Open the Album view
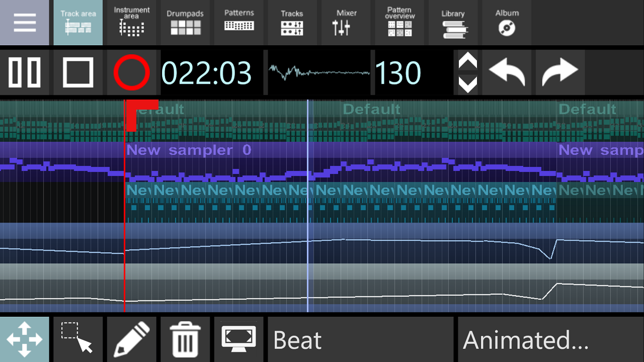The width and height of the screenshot is (644, 362). tap(507, 23)
